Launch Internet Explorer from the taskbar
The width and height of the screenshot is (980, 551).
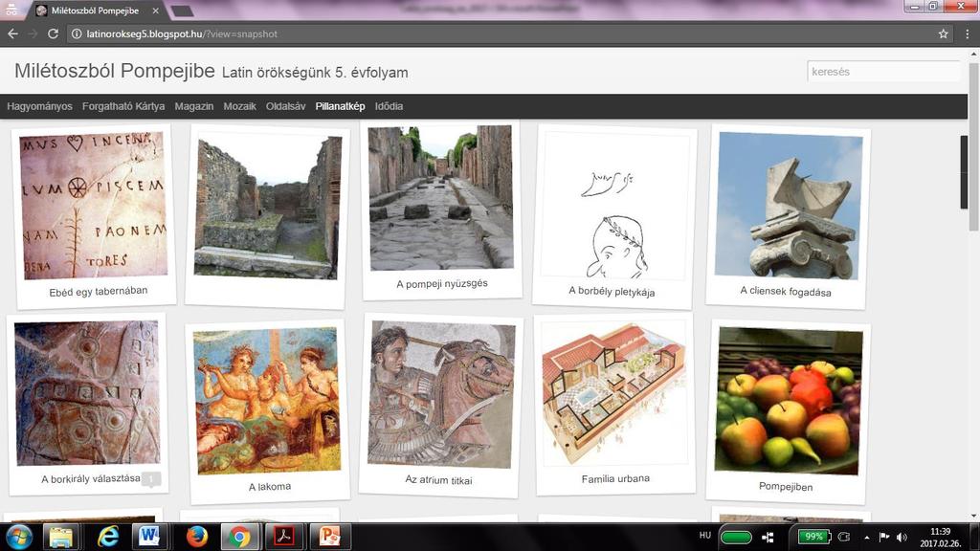point(107,537)
